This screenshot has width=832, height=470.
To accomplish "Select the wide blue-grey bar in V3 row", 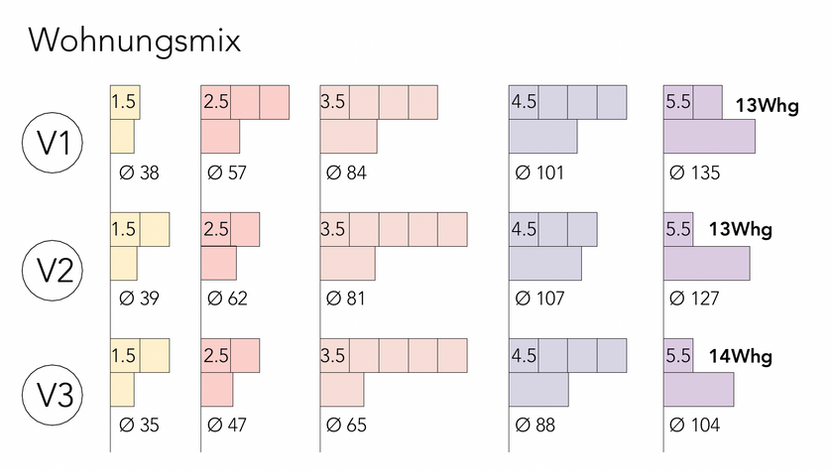I will (539, 389).
